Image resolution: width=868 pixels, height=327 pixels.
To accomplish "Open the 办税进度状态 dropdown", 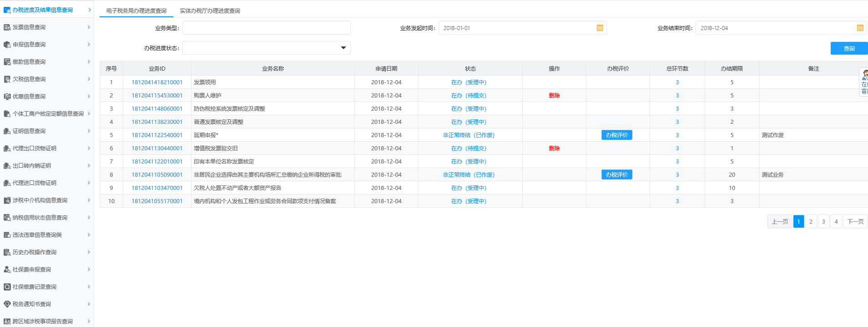I will [x=343, y=48].
